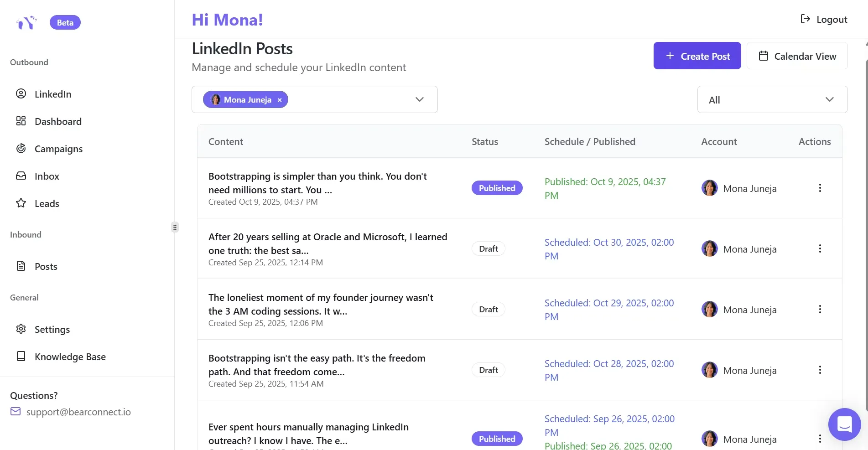Open the chat support bubble
The height and width of the screenshot is (450, 868).
pyautogui.click(x=844, y=424)
